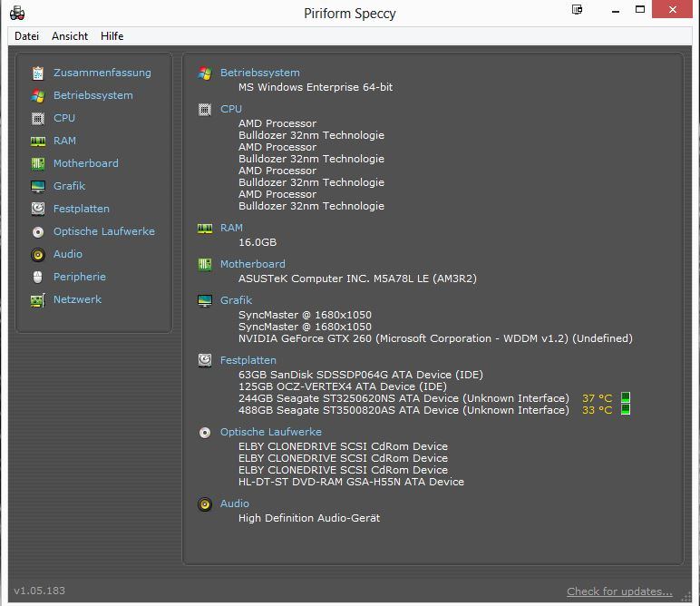The image size is (700, 606).
Task: Click 125GB OCZ-VERTEX4 drive entry
Action: tap(343, 386)
